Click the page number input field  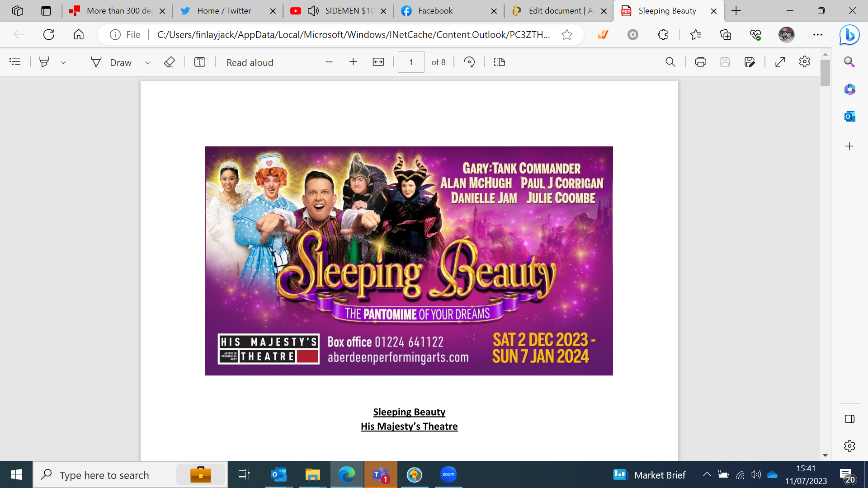click(411, 62)
